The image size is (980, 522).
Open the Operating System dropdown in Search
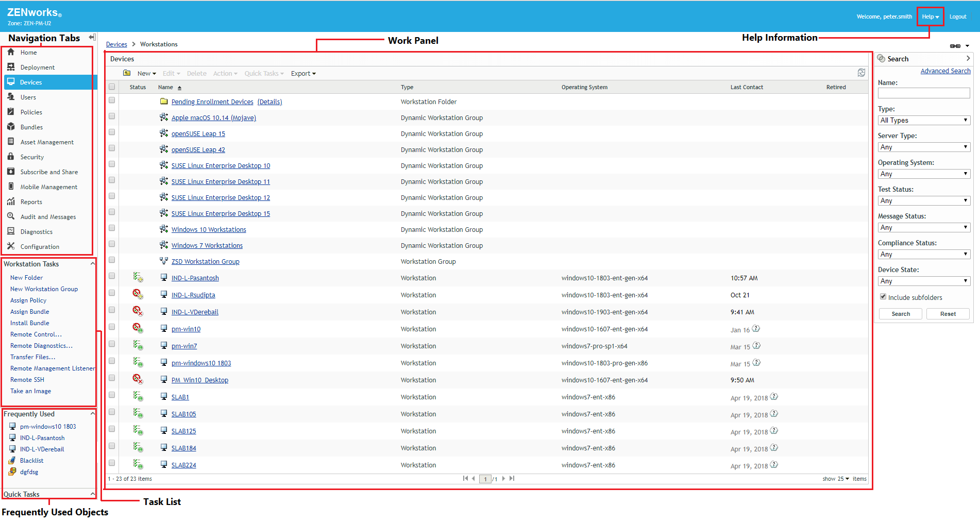pyautogui.click(x=924, y=174)
